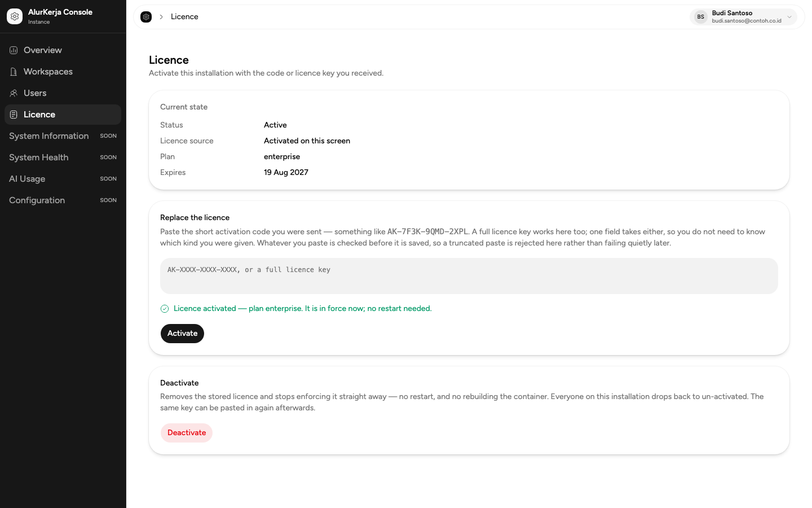Open the Users page
812x508 pixels.
point(63,93)
